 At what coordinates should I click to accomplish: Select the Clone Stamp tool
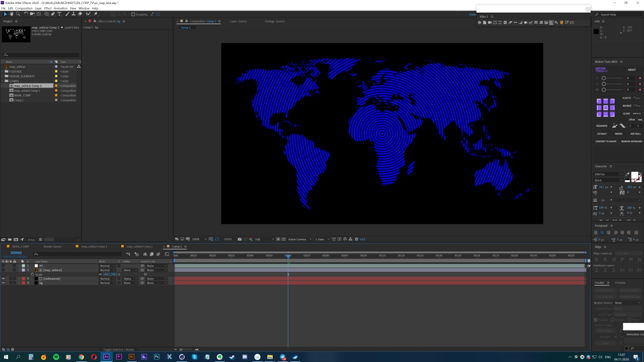click(73, 14)
